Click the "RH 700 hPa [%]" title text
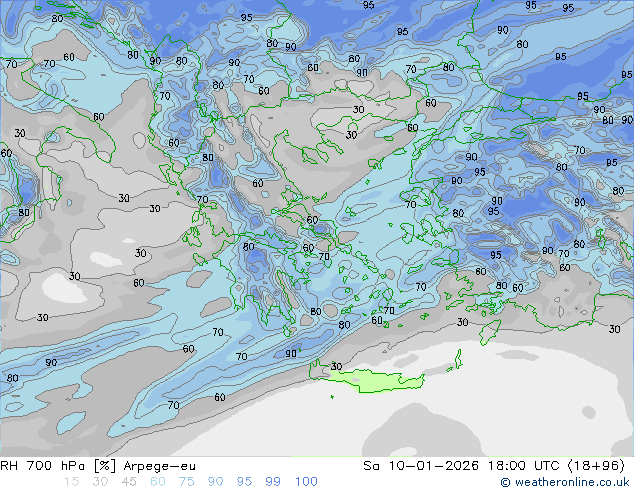The height and width of the screenshot is (490, 634). coord(58,466)
